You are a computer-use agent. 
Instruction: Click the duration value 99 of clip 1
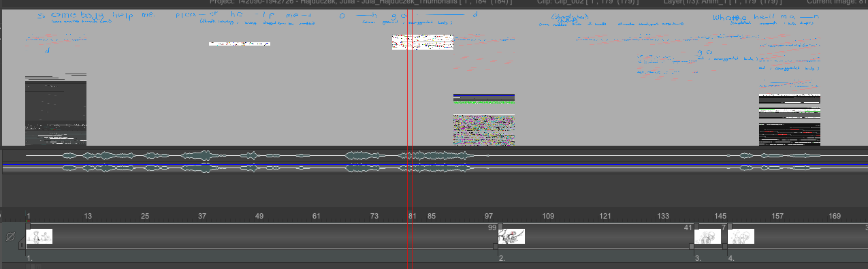coord(492,227)
